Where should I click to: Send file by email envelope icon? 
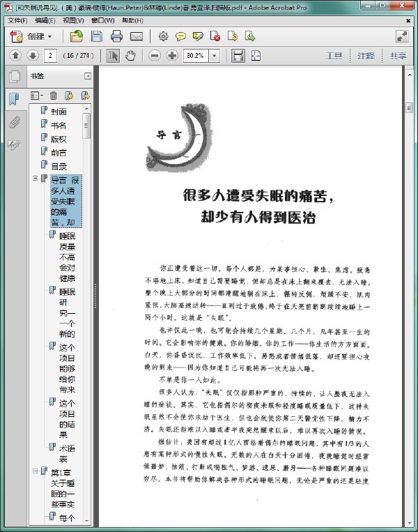(x=137, y=36)
